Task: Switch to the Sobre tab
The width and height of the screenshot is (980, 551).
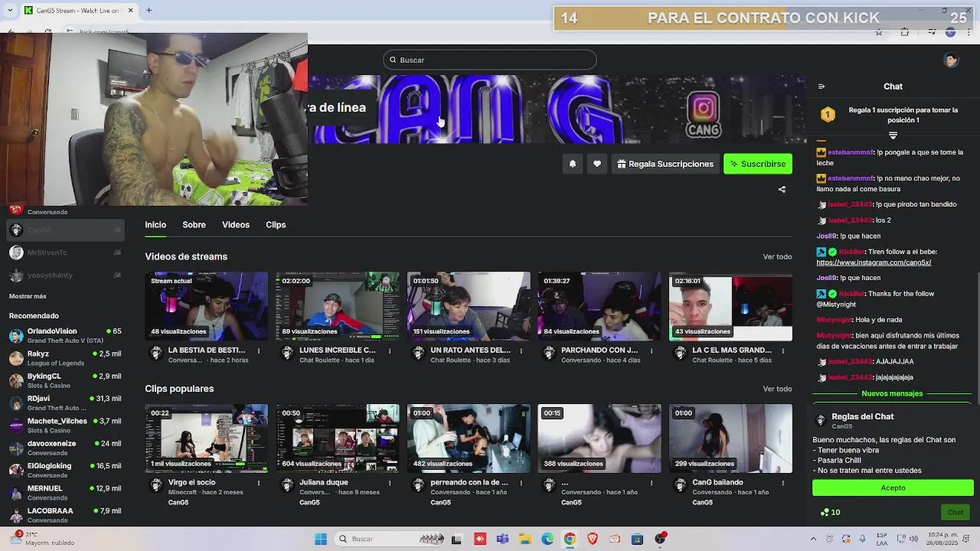Action: [x=194, y=225]
